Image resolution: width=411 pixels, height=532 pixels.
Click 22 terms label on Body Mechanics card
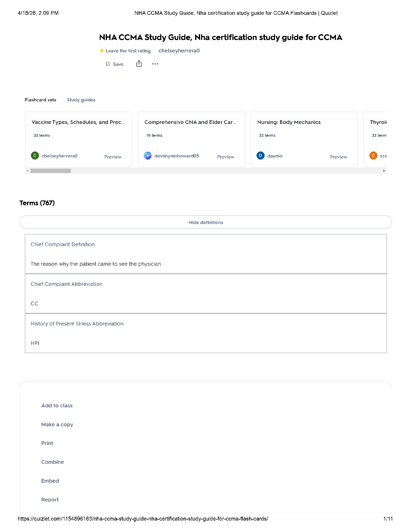267,135
